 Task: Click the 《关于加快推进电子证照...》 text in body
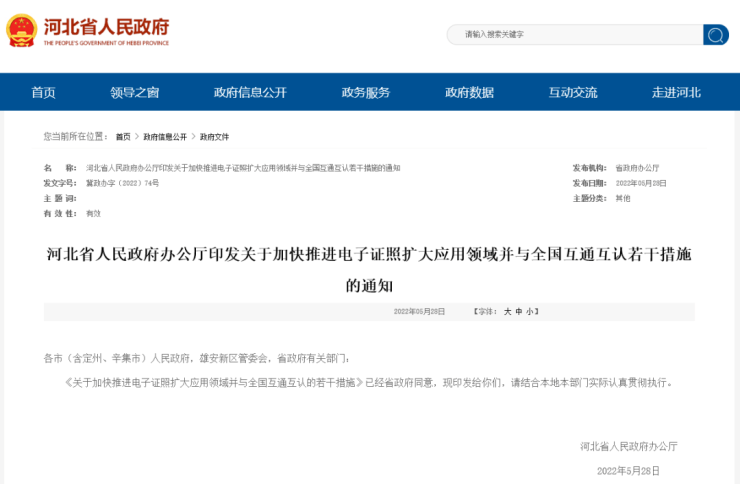point(212,382)
